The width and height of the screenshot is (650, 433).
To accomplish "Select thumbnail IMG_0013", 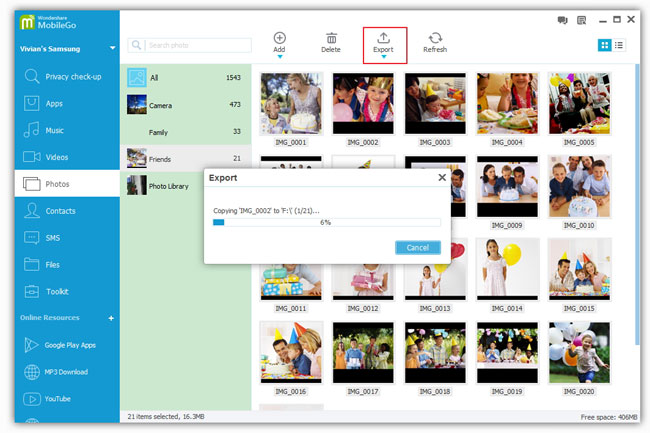I will pyautogui.click(x=435, y=283).
